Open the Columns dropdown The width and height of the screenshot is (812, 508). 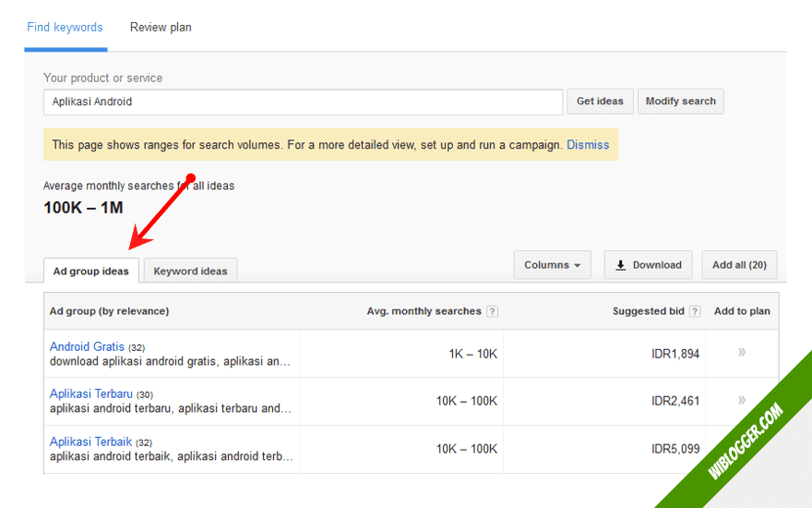(552, 265)
